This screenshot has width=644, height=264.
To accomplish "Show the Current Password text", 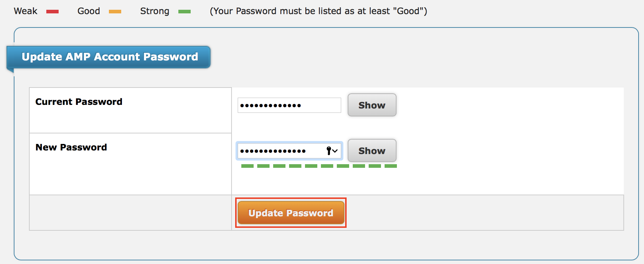I will pos(372,105).
